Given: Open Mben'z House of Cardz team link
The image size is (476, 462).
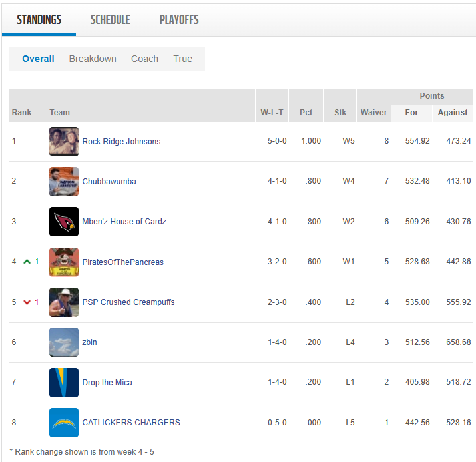Looking at the screenshot, I should (124, 222).
